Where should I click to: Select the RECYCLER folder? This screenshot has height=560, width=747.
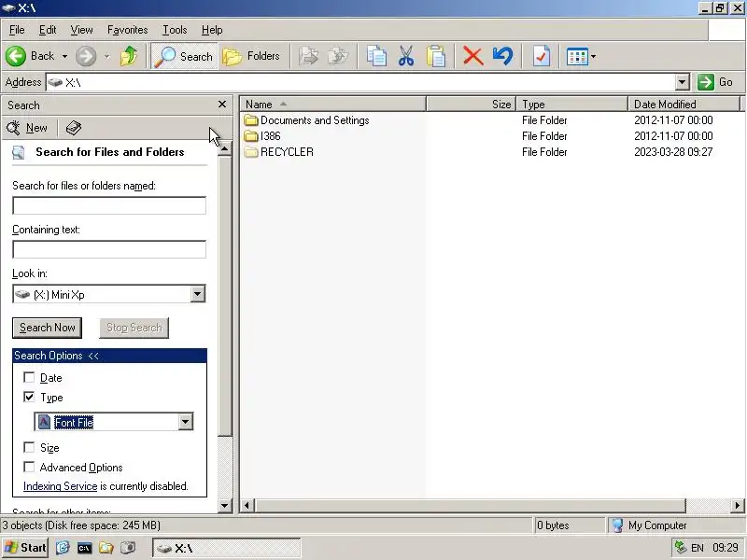(278, 152)
